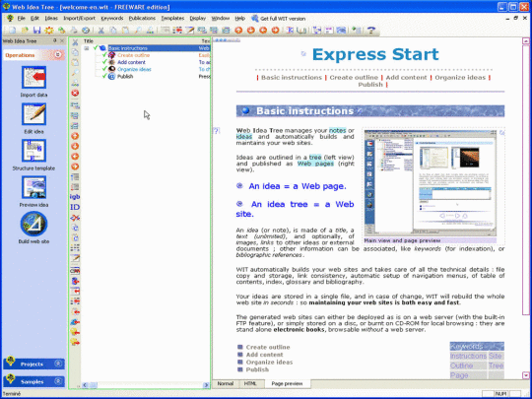The height and width of the screenshot is (399, 532).
Task: Switch to the Normal view tab
Action: pyautogui.click(x=226, y=383)
